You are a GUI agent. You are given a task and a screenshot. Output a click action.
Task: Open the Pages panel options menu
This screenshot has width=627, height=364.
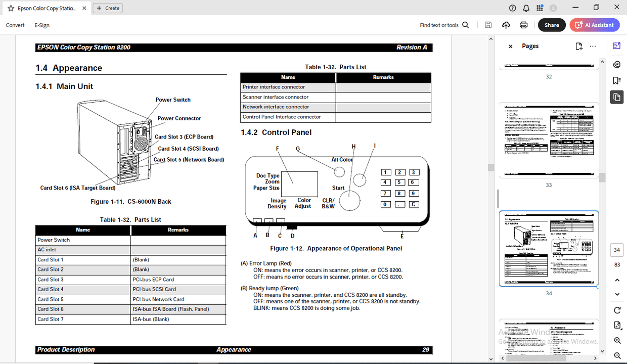(x=593, y=45)
